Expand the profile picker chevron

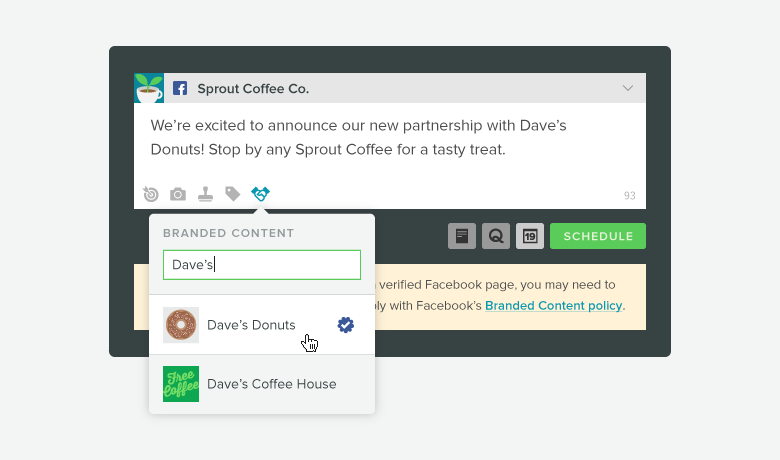point(628,88)
